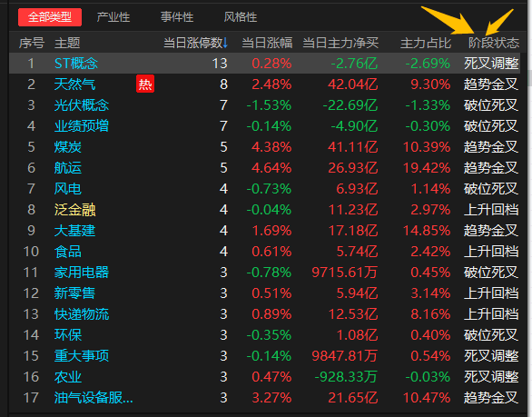532x417 pixels.
Task: Open the 泛金融 theme link
Action: [x=74, y=210]
